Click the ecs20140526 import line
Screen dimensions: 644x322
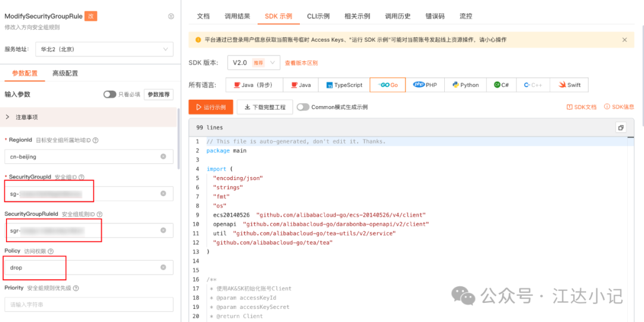319,215
